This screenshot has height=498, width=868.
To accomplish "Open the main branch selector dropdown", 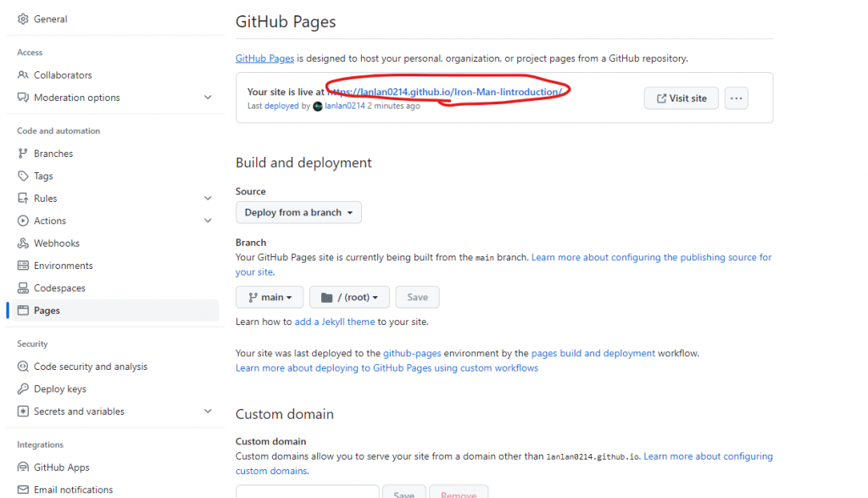I will (270, 298).
